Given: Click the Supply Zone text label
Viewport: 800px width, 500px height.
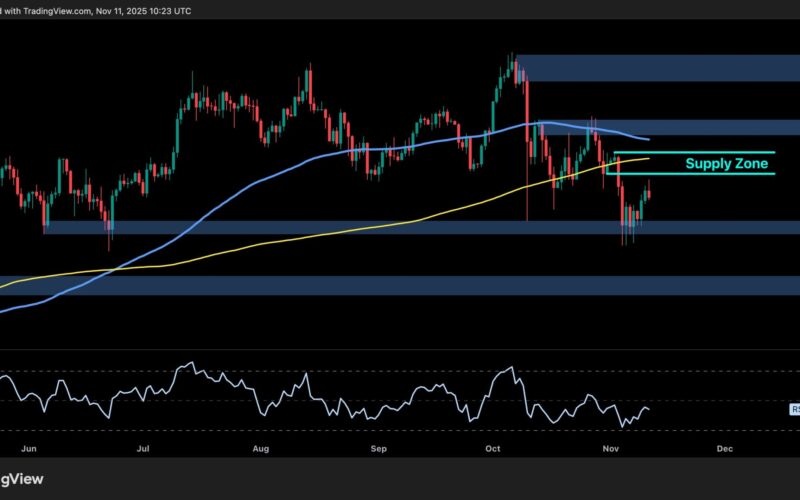Looking at the screenshot, I should [726, 163].
